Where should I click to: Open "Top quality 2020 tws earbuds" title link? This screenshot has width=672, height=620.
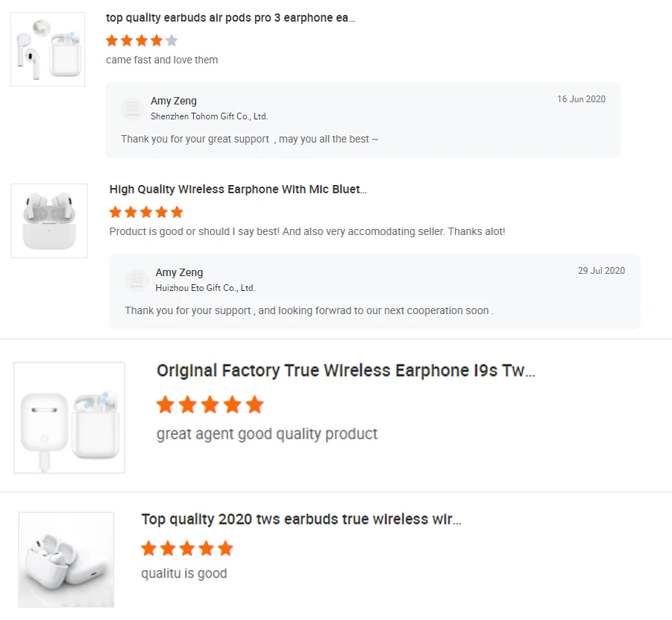tap(301, 519)
